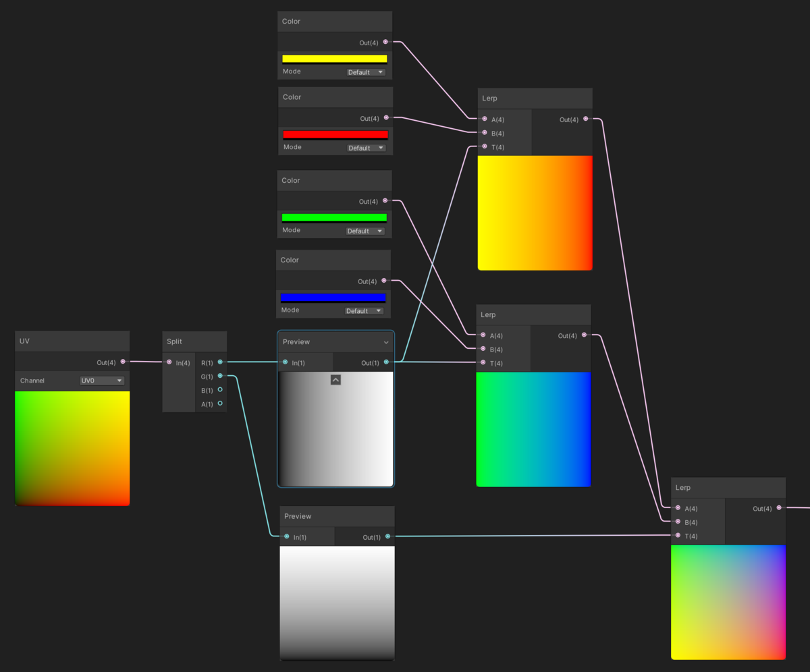Click the A(1) output port on the Split node
Image resolution: width=810 pixels, height=672 pixels.
pyautogui.click(x=220, y=403)
